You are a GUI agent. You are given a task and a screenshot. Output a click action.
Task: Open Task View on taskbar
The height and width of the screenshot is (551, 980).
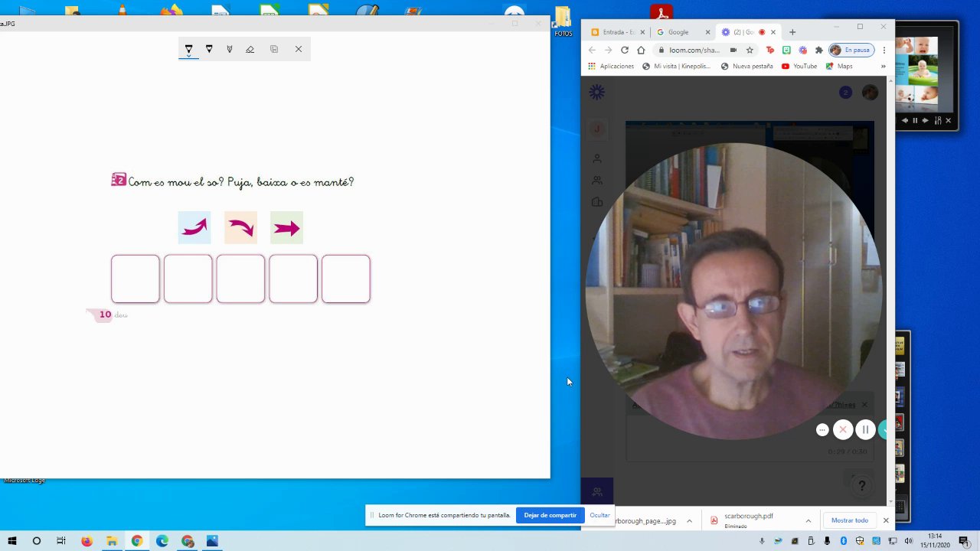click(x=61, y=541)
